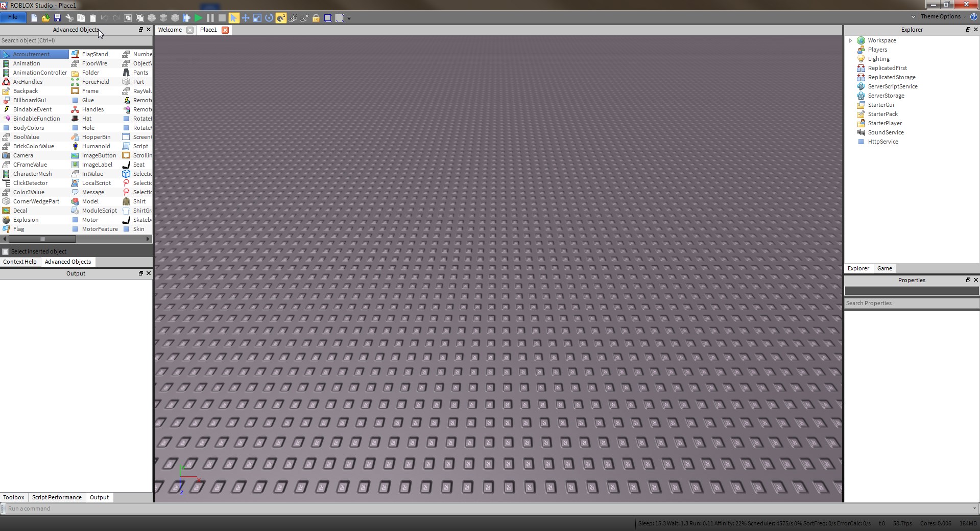Viewport: 980px width, 531px height.
Task: Close the Place1 tab
Action: click(225, 30)
